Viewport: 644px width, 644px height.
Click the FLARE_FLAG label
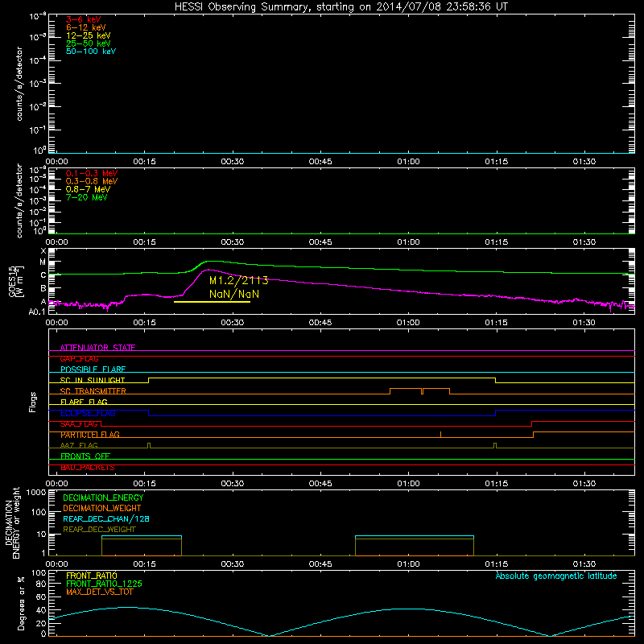coord(84,402)
